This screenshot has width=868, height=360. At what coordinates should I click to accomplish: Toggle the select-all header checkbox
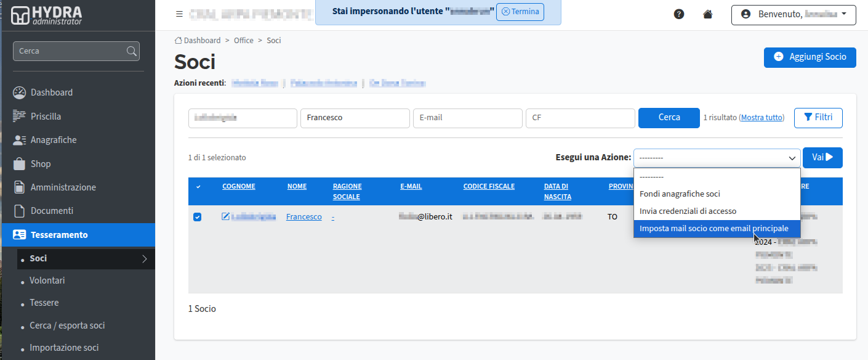(x=198, y=187)
